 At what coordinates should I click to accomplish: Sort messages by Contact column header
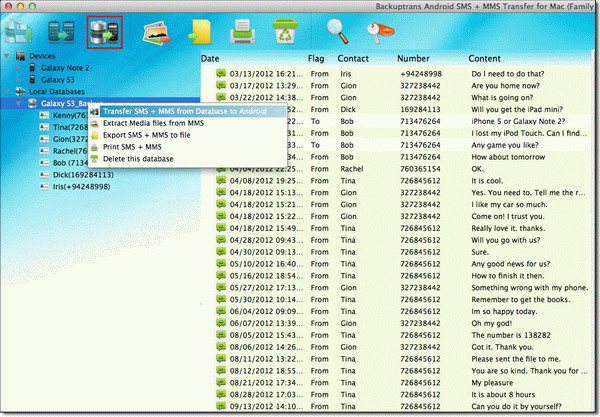coord(353,59)
